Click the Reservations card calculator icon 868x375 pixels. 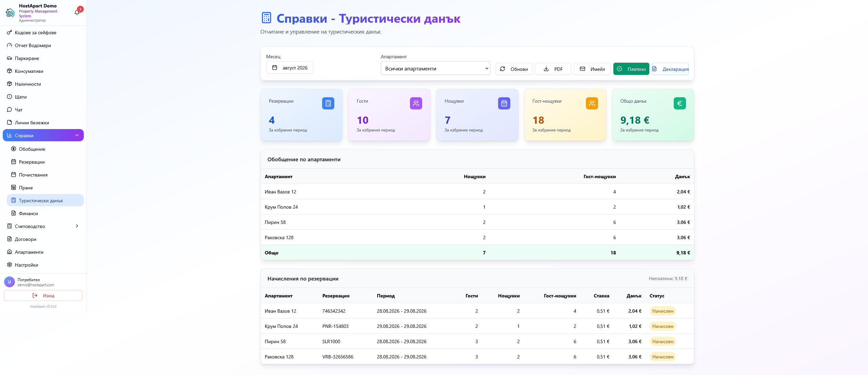[328, 103]
